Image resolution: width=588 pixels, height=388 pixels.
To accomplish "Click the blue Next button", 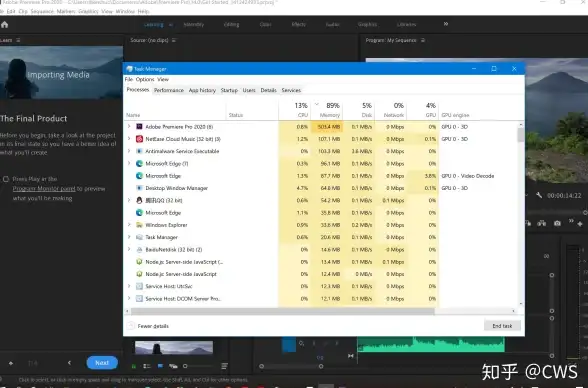I will (x=102, y=363).
